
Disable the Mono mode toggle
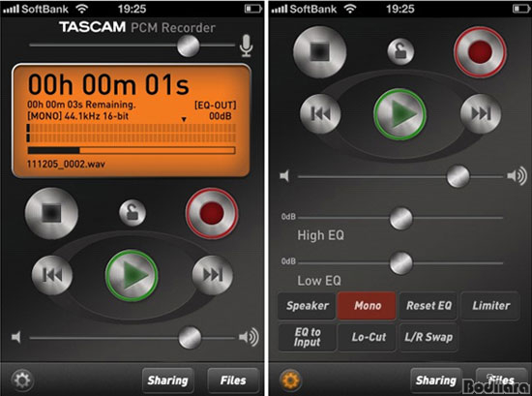pyautogui.click(x=368, y=306)
